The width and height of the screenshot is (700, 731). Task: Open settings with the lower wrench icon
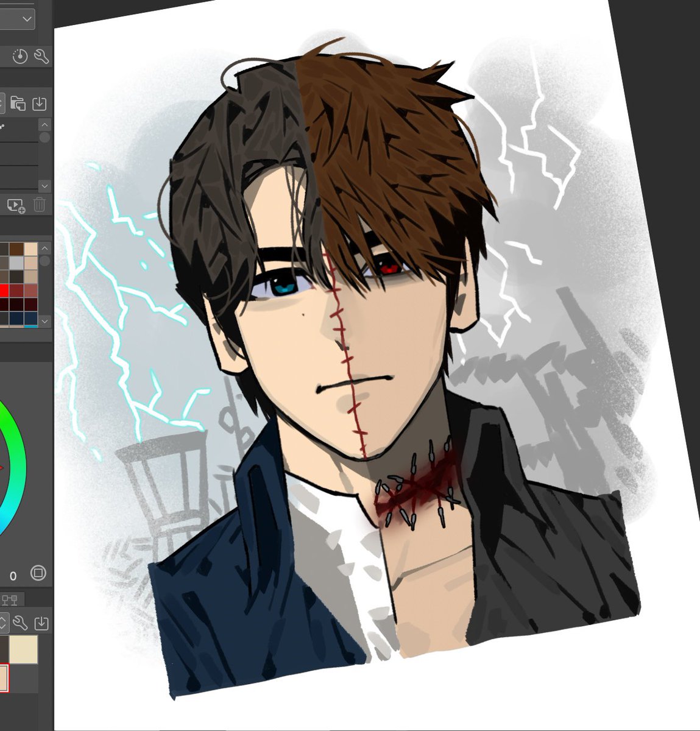click(x=20, y=623)
